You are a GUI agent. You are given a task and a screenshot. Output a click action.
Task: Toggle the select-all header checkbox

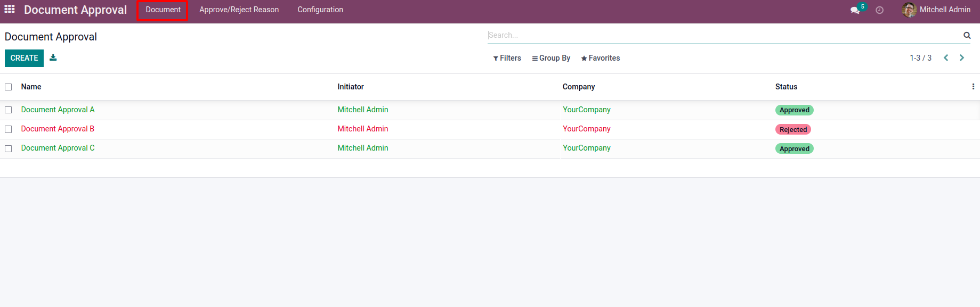[x=9, y=87]
